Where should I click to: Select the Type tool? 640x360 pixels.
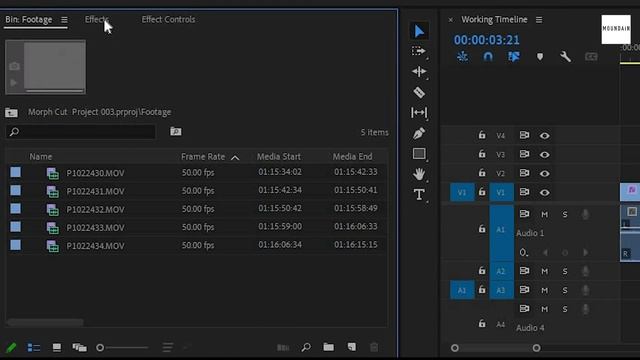(x=419, y=194)
